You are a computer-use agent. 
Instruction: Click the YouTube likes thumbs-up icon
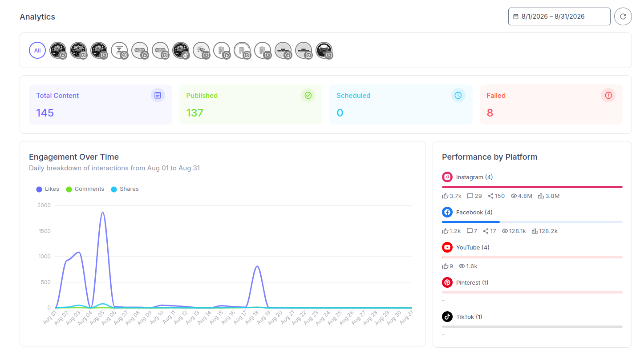tap(445, 266)
